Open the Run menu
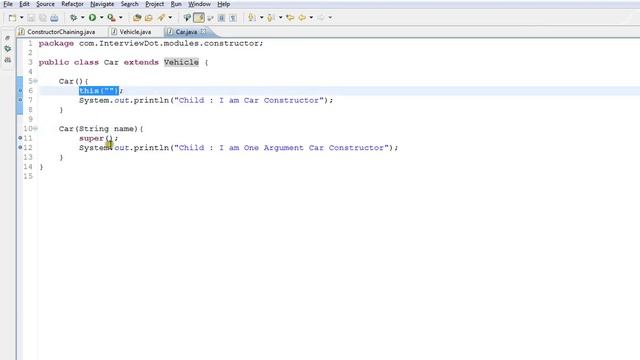The image size is (640, 360). pos(176,4)
